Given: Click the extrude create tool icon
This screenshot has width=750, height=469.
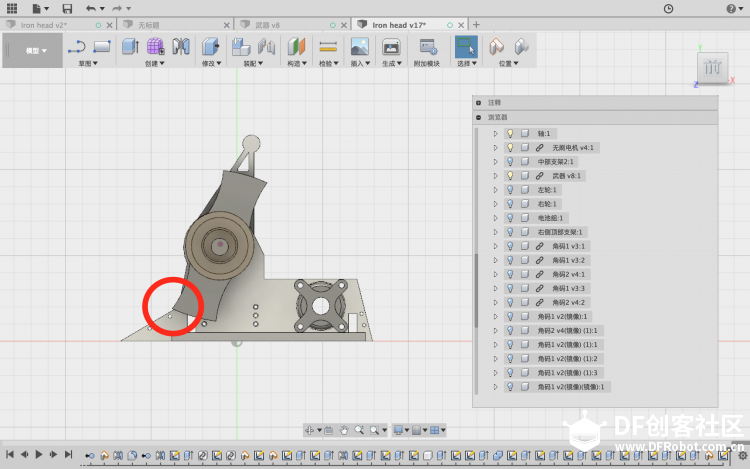Looking at the screenshot, I should [x=130, y=47].
